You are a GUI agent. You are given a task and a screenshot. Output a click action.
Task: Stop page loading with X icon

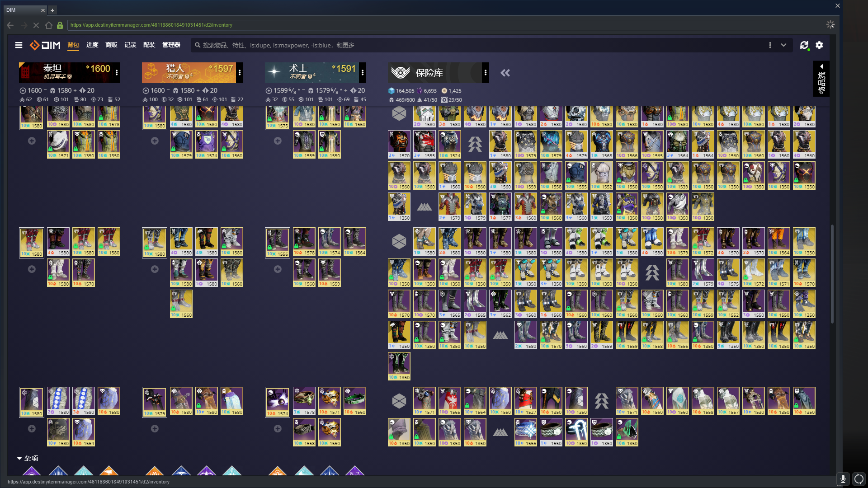point(36,25)
